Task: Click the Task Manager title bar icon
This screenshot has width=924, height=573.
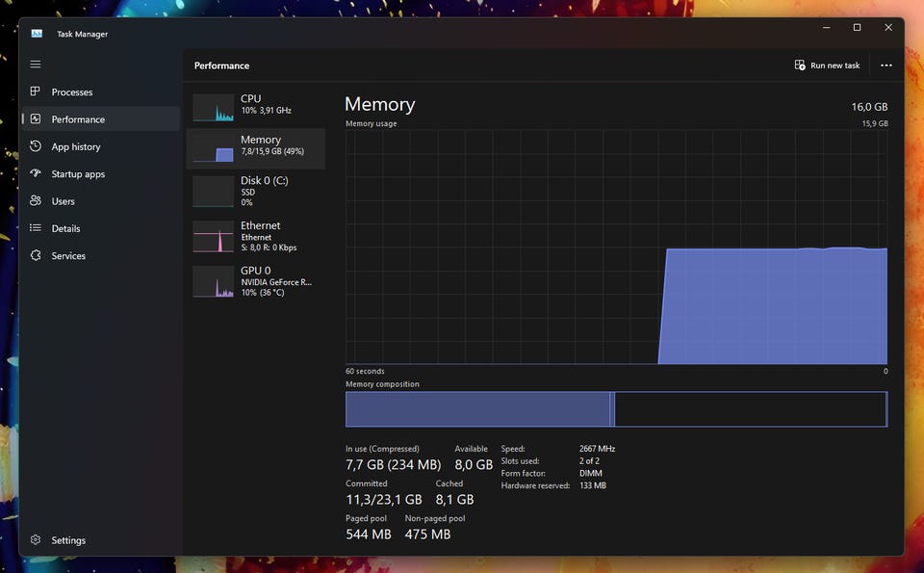Action: (37, 34)
